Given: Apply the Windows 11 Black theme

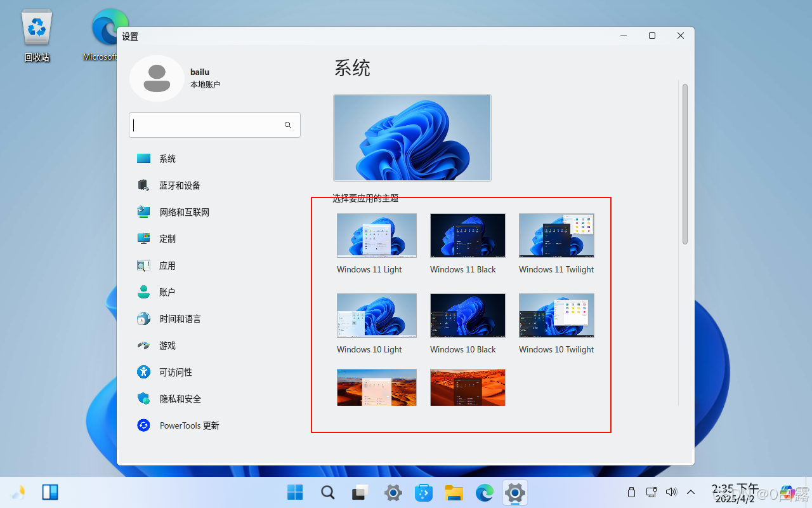Looking at the screenshot, I should 468,236.
